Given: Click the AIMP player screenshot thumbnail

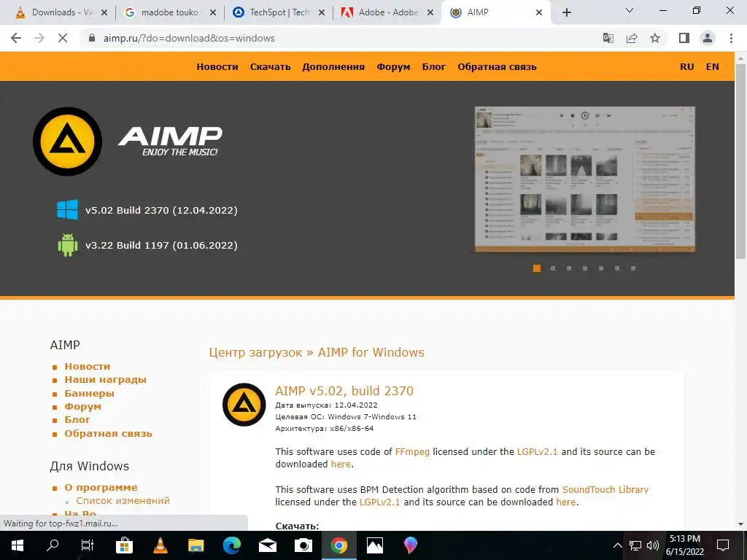Looking at the screenshot, I should tap(585, 179).
